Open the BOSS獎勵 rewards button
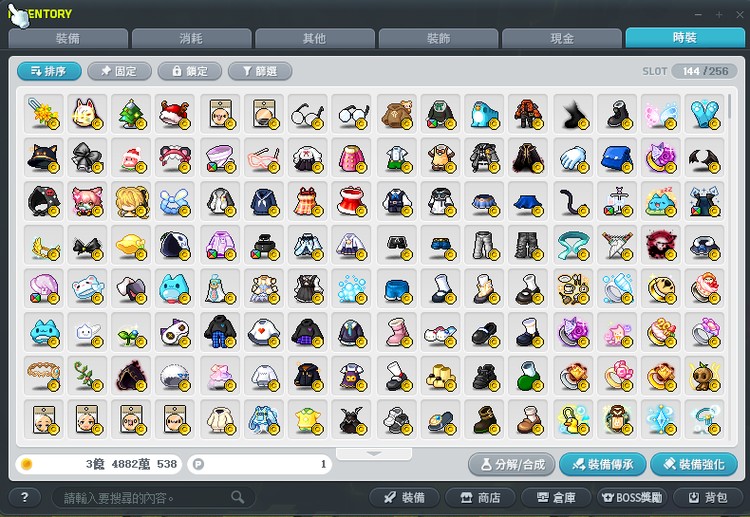 click(632, 497)
